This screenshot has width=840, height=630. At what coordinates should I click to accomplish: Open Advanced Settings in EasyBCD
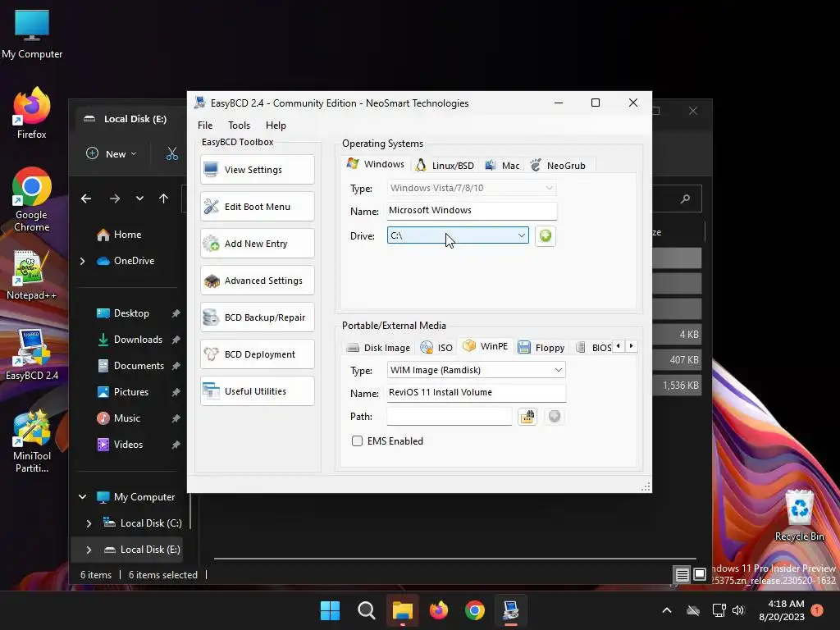point(257,281)
